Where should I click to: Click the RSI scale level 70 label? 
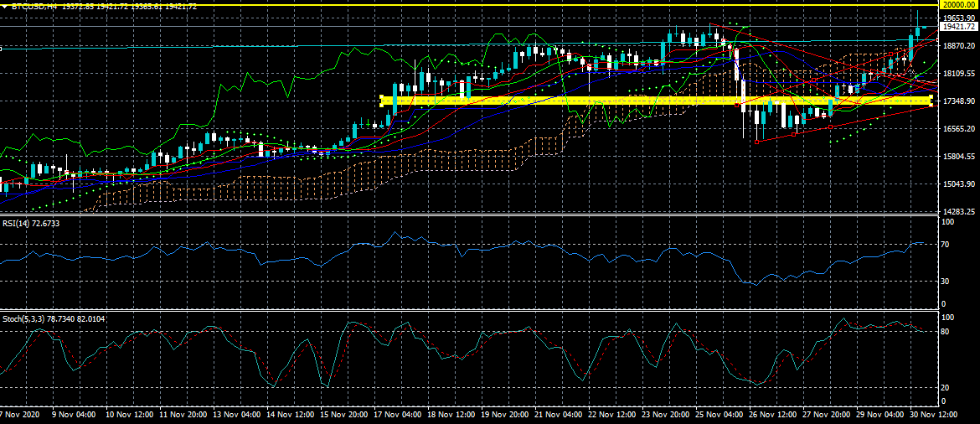[x=946, y=245]
